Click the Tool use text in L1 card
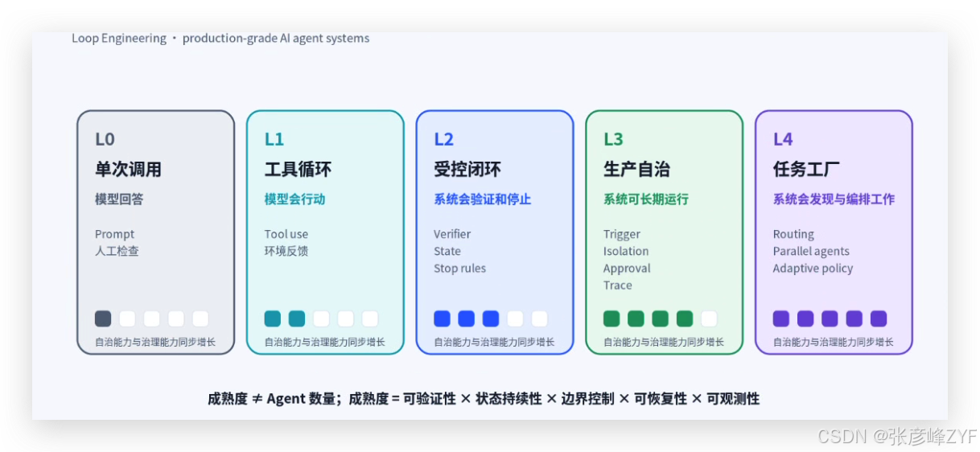The height and width of the screenshot is (452, 980). click(286, 234)
